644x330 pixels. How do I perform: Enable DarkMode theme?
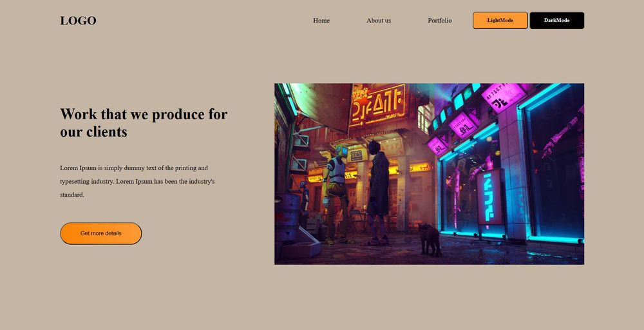pyautogui.click(x=557, y=21)
